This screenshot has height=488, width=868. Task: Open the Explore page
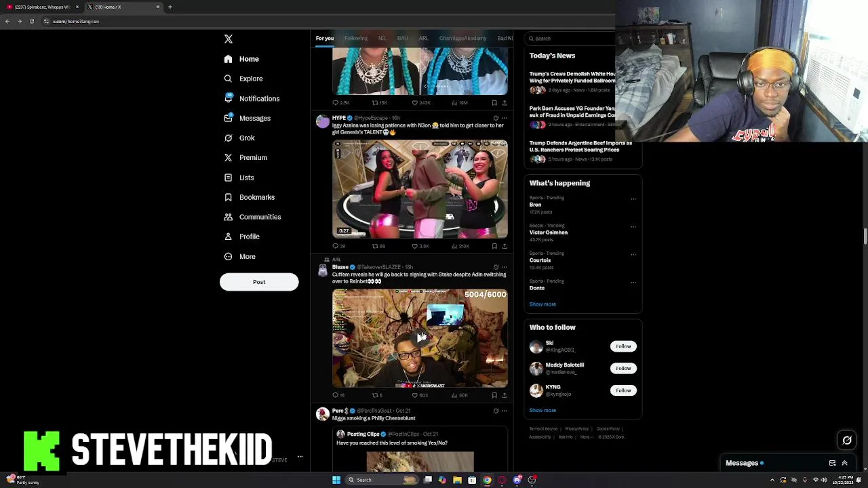pyautogui.click(x=243, y=79)
